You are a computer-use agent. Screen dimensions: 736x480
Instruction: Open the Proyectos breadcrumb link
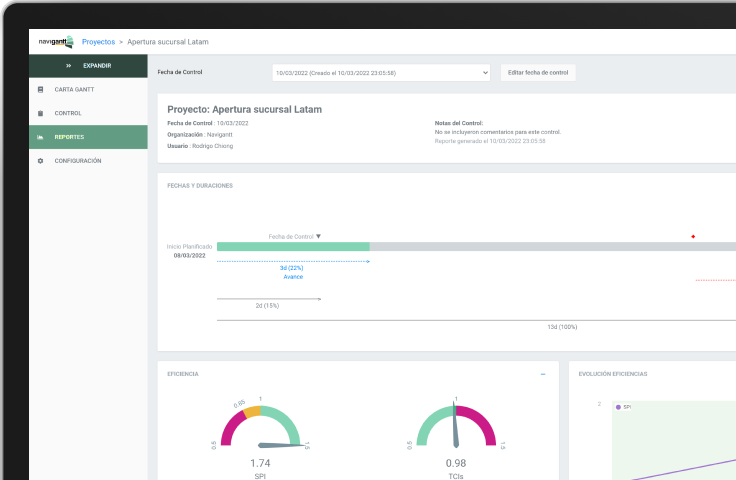(x=98, y=42)
